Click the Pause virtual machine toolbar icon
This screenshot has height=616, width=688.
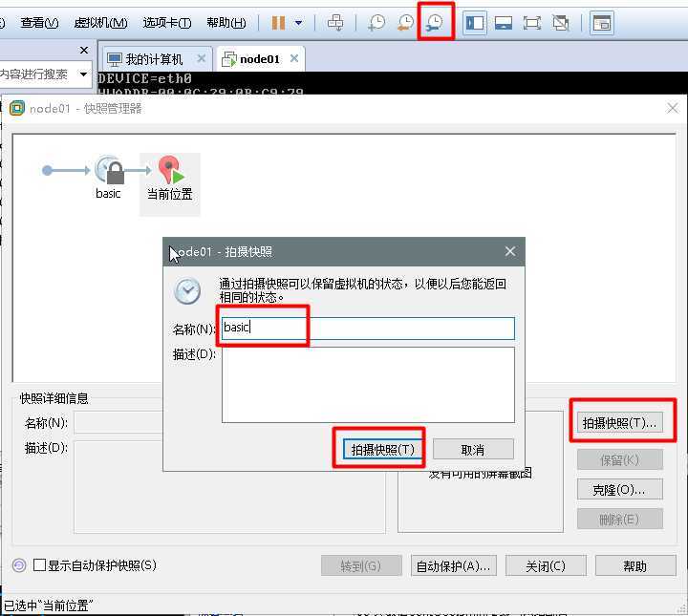click(x=278, y=22)
